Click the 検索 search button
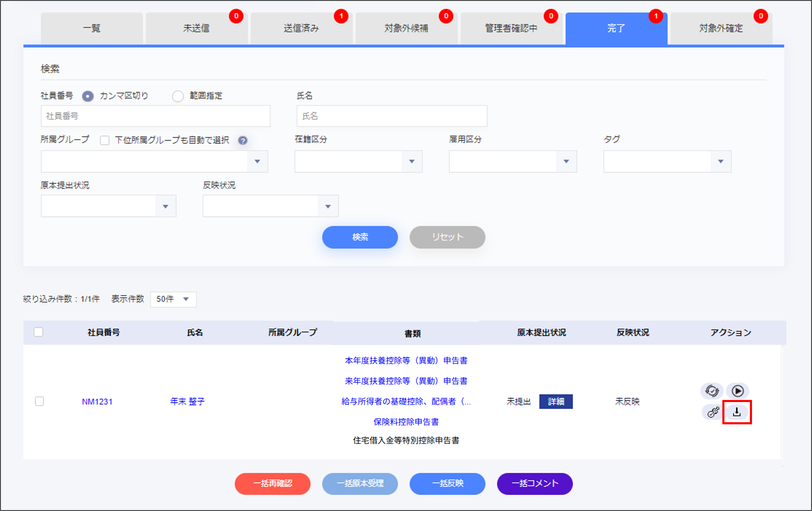Image resolution: width=812 pixels, height=511 pixels. tap(360, 237)
